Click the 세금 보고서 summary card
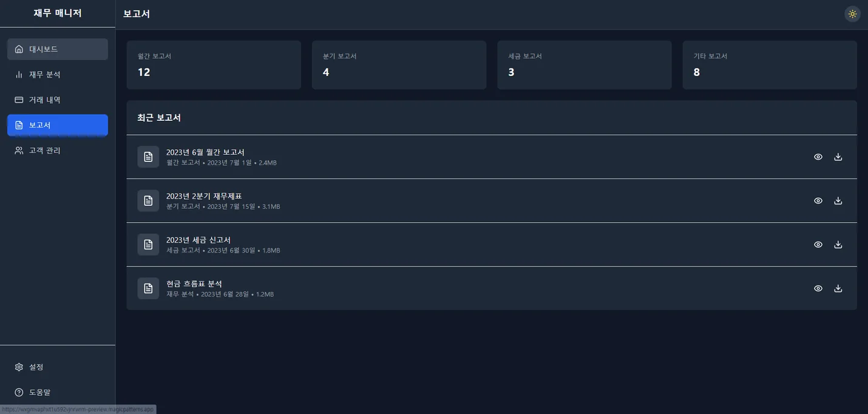Screen dimensions: 868x414 coord(584,65)
